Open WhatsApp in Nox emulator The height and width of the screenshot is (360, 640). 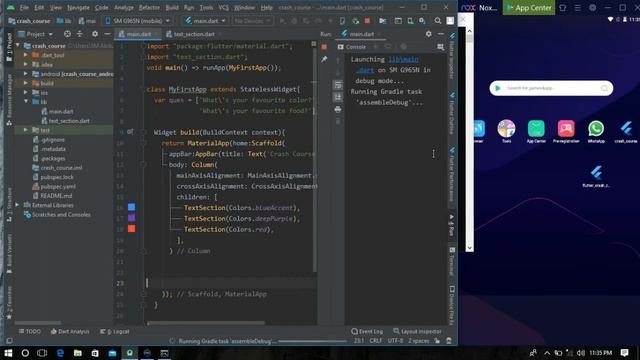(x=596, y=131)
